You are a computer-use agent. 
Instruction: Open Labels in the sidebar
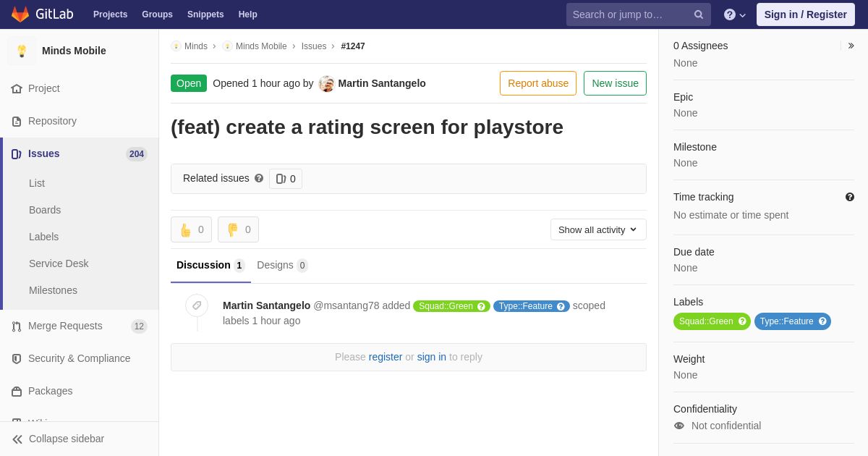click(x=44, y=237)
